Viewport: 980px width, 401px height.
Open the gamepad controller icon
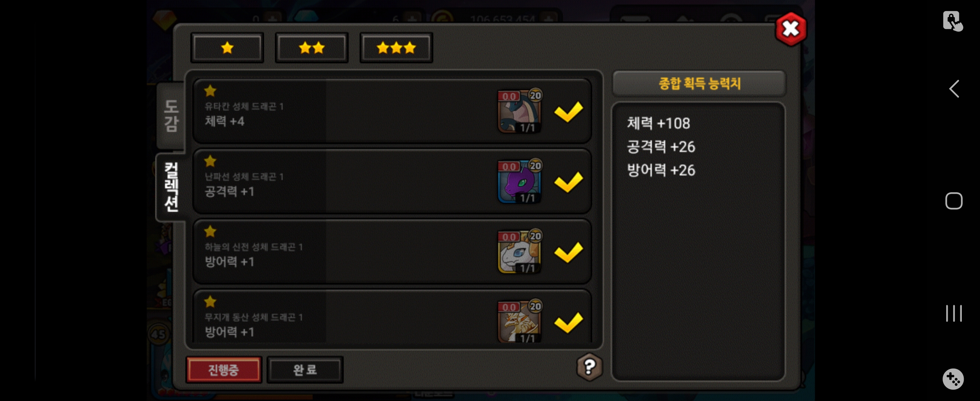click(953, 379)
